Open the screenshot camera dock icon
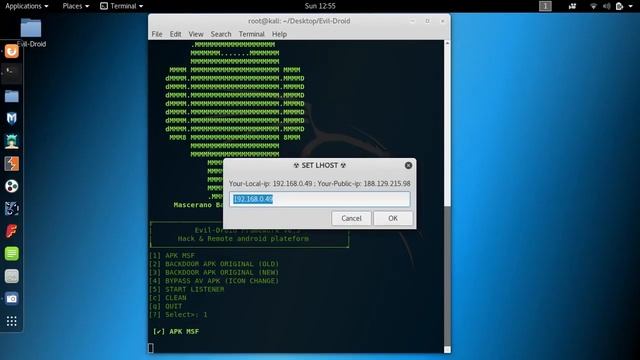The height and width of the screenshot is (360, 640). pyautogui.click(x=11, y=299)
